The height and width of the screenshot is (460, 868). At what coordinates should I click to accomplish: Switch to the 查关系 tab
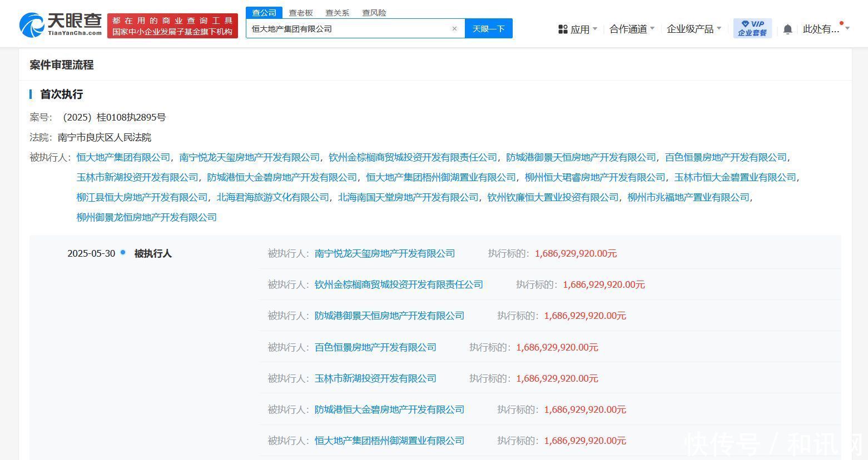(337, 13)
